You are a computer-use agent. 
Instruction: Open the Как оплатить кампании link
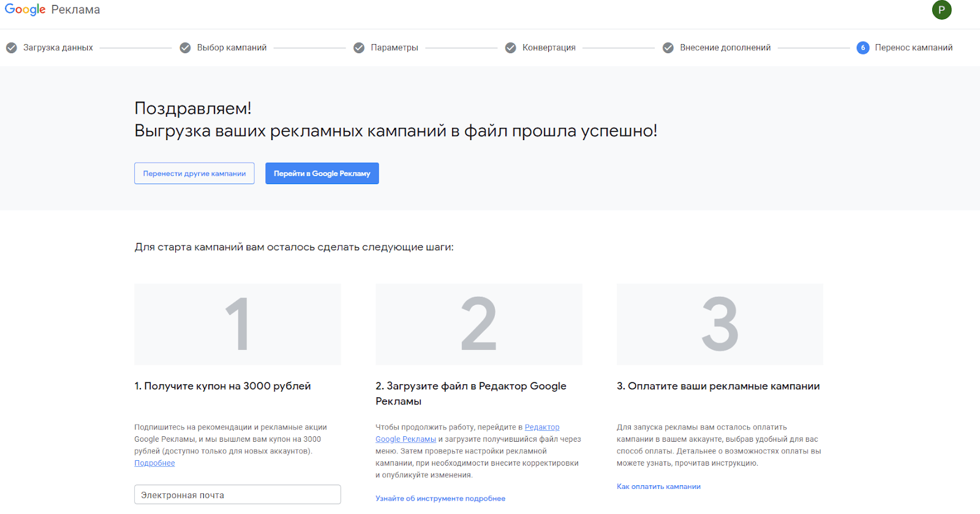click(x=658, y=486)
